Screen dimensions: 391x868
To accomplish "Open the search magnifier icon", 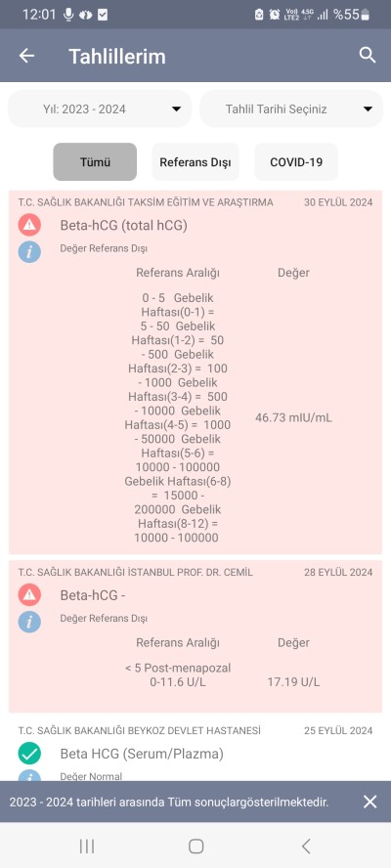I will (x=368, y=56).
